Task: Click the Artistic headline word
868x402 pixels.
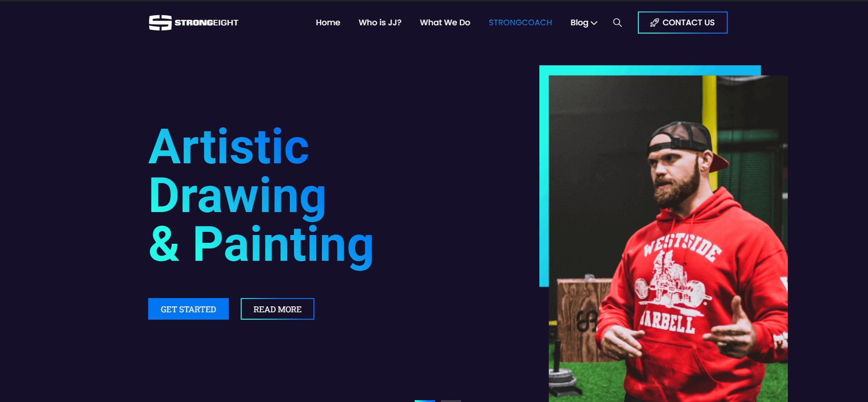Action: 229,147
